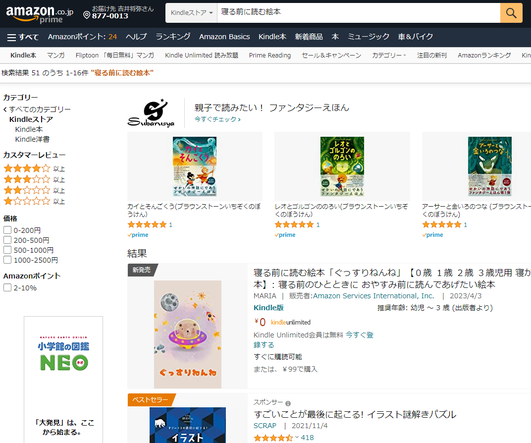
Task: Open ヘルプ in the navigation bar
Action: (x=136, y=37)
